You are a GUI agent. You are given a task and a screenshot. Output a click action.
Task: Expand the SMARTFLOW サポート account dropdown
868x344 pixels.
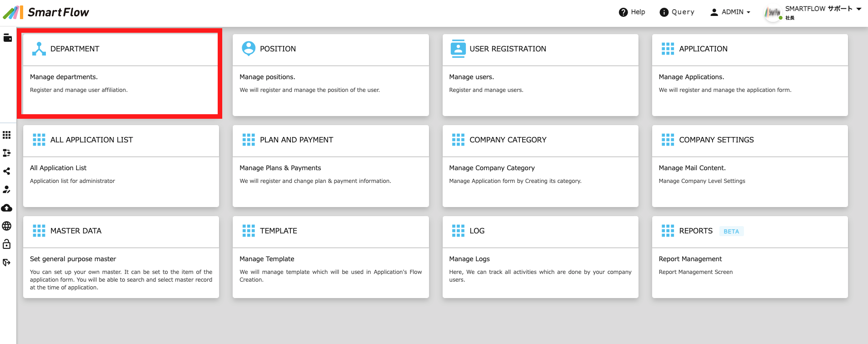coord(823,9)
